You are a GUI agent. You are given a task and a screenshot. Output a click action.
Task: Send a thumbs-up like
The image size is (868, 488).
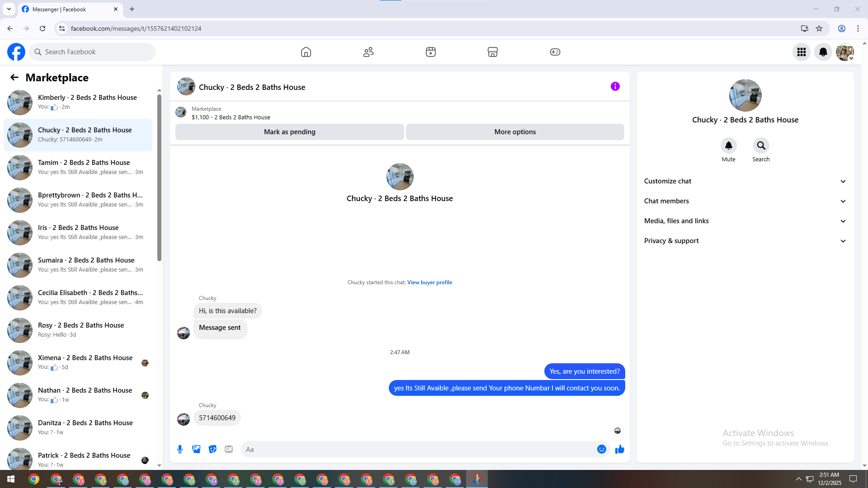tap(619, 449)
